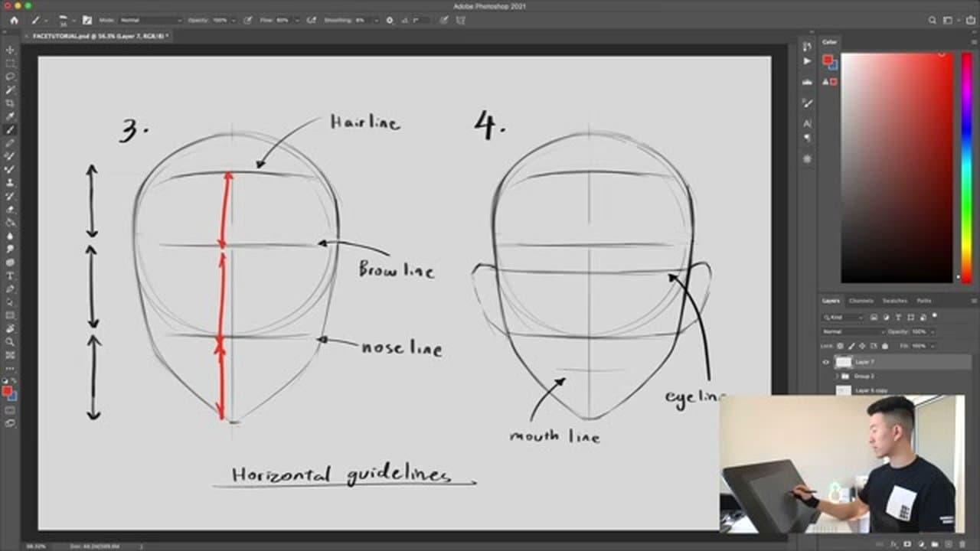The width and height of the screenshot is (980, 551).
Task: Select the Eraser tool
Action: (10, 209)
